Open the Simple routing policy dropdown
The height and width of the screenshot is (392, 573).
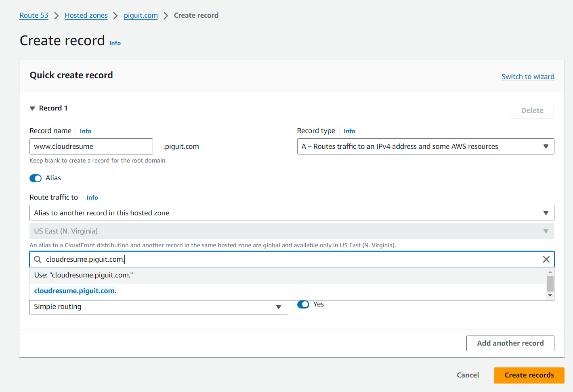(x=158, y=307)
